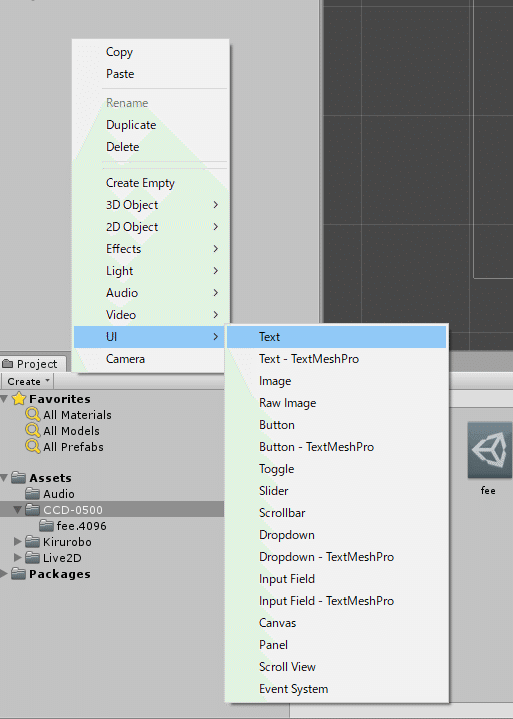Choose Camera in the context menu

(x=151, y=359)
